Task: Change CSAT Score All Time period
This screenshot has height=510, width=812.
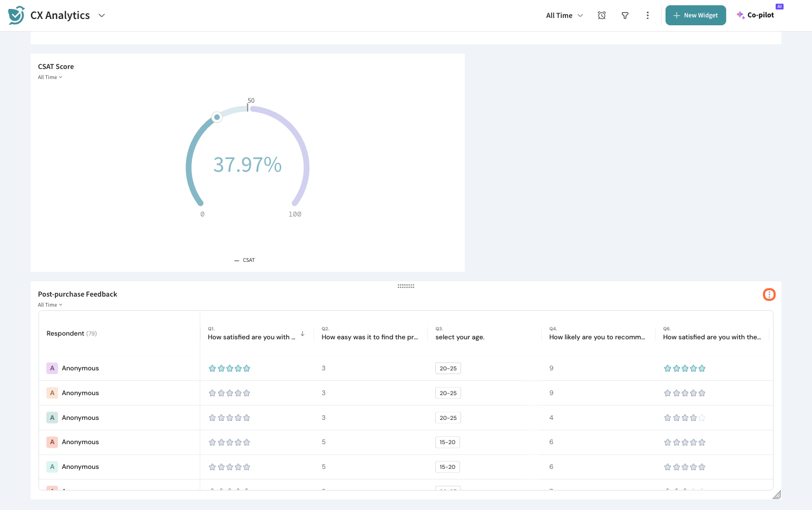Action: tap(50, 77)
